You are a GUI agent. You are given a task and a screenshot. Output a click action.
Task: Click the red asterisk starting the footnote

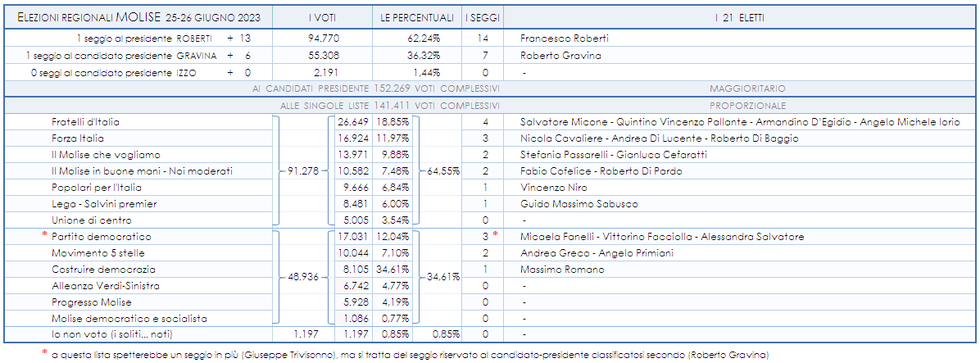(x=45, y=353)
